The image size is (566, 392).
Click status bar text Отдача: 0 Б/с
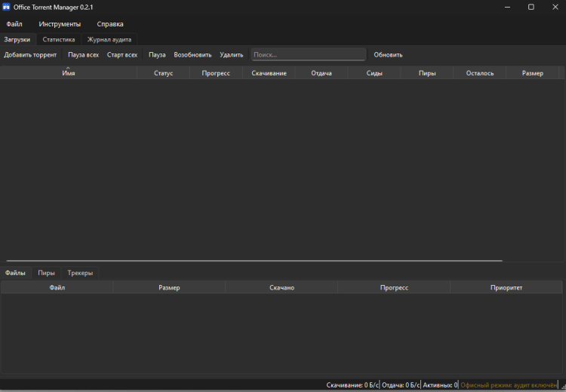(x=400, y=385)
